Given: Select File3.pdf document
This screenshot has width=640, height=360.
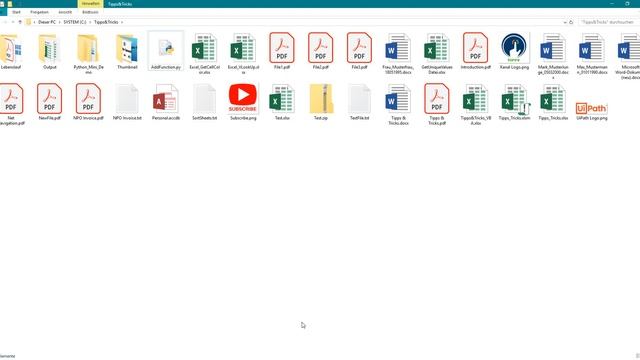Looking at the screenshot, I should tap(359, 51).
